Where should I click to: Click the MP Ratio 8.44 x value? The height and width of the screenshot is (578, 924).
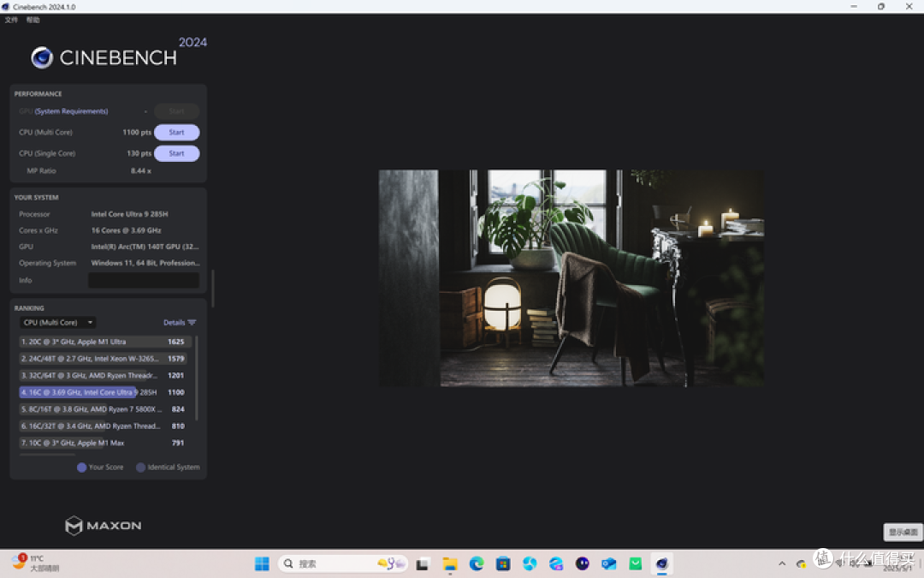141,171
